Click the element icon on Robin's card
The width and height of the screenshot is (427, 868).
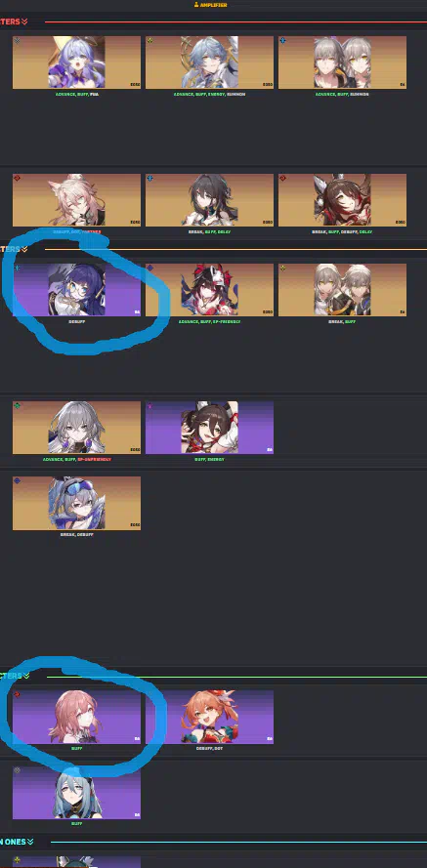click(17, 40)
